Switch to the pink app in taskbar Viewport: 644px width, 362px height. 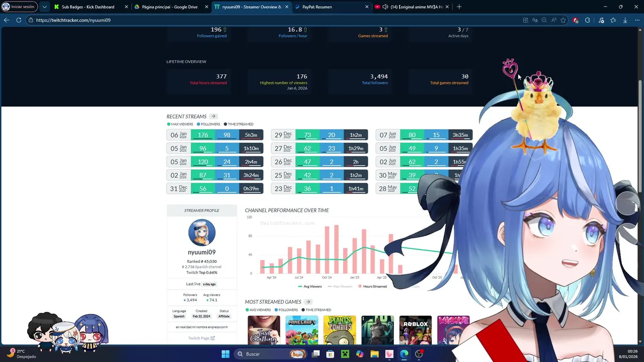(x=389, y=354)
